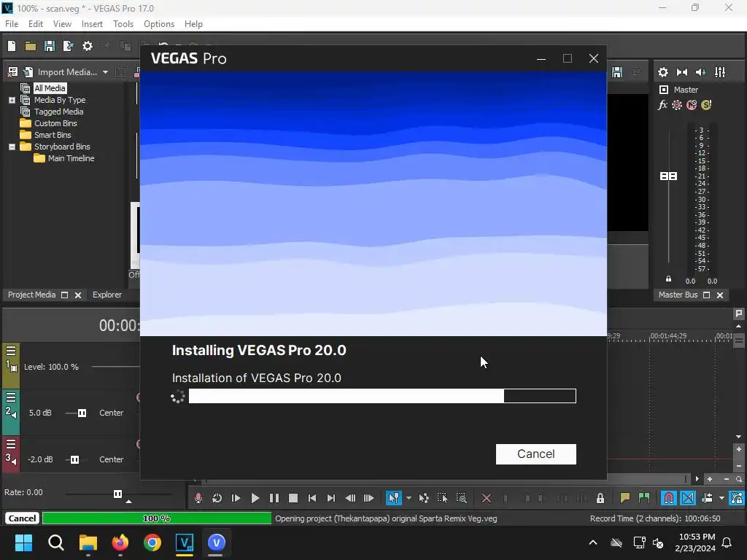Open the Insert menu
The width and height of the screenshot is (747, 560).
tap(92, 24)
